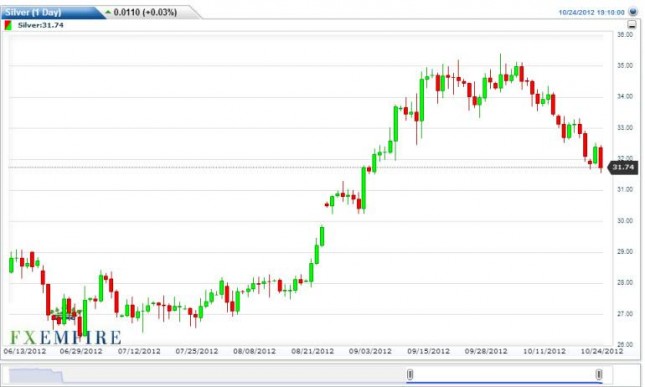Grab the right handle of the range slider
The image size is (645, 387).
(x=599, y=374)
